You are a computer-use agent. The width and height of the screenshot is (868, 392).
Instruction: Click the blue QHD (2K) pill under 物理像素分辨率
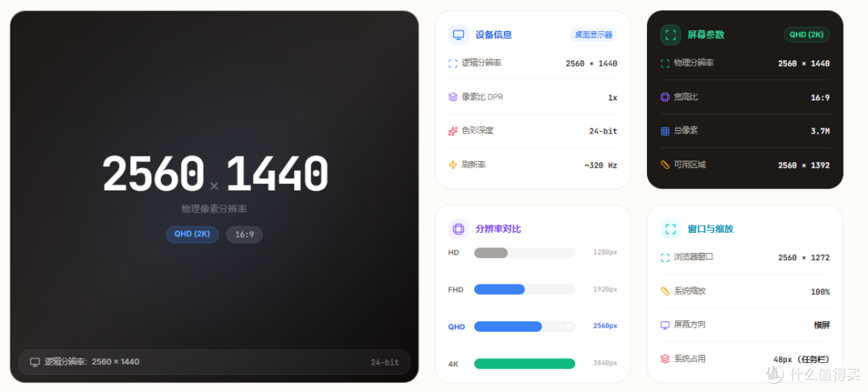click(x=192, y=234)
